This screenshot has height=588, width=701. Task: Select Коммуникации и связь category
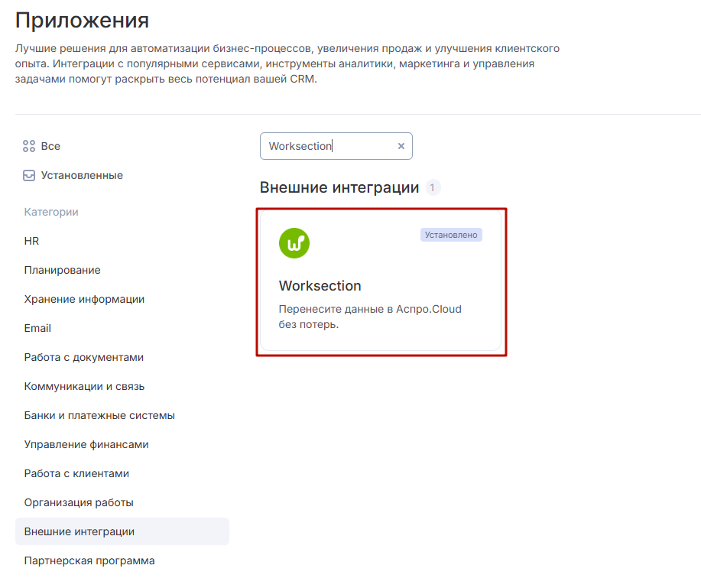(84, 386)
